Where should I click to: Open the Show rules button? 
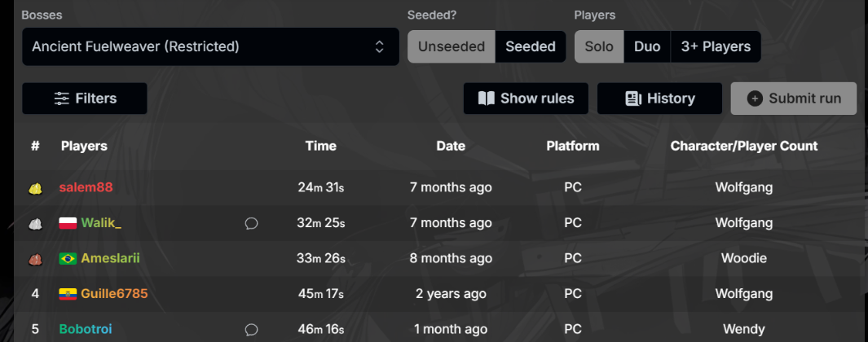pyautogui.click(x=526, y=99)
